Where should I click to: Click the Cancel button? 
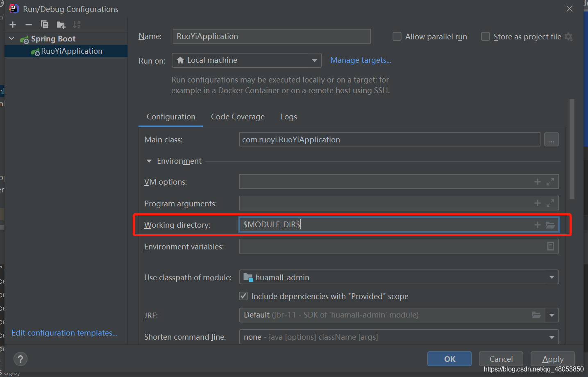click(x=501, y=359)
